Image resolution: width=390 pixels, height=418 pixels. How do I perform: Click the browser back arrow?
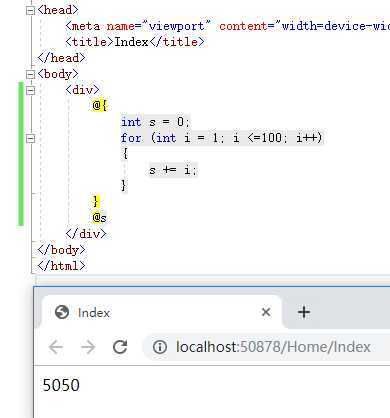(x=56, y=347)
